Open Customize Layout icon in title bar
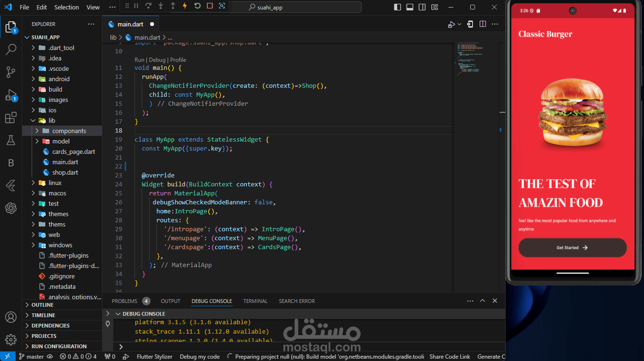 [x=435, y=7]
